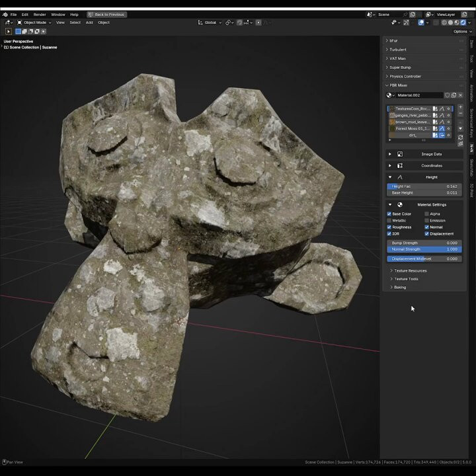
Task: Switch to the Animation sidebar tab
Action: (x=471, y=93)
